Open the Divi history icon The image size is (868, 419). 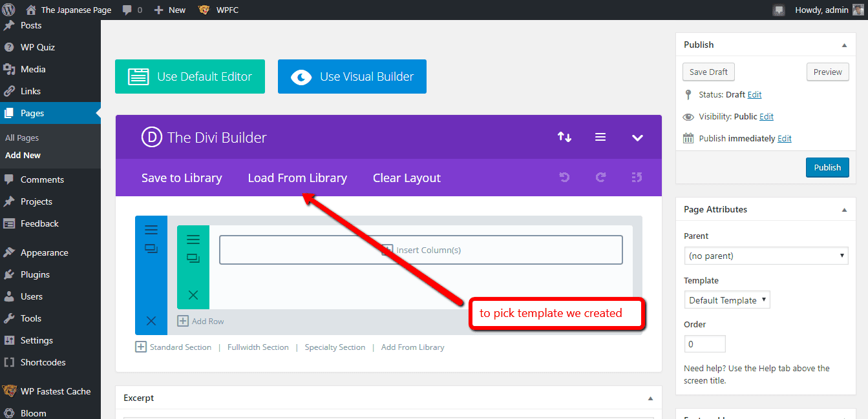pyautogui.click(x=637, y=177)
